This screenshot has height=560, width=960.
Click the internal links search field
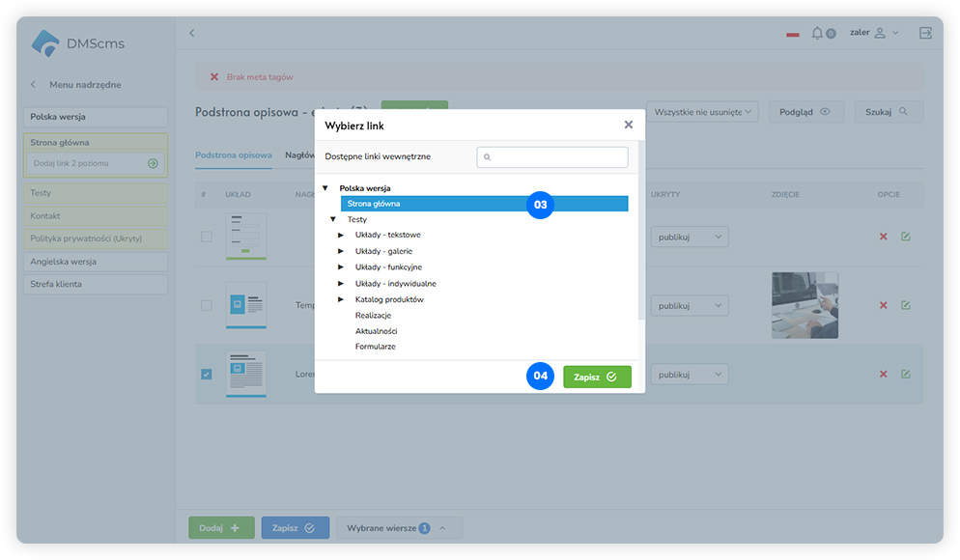pos(552,156)
